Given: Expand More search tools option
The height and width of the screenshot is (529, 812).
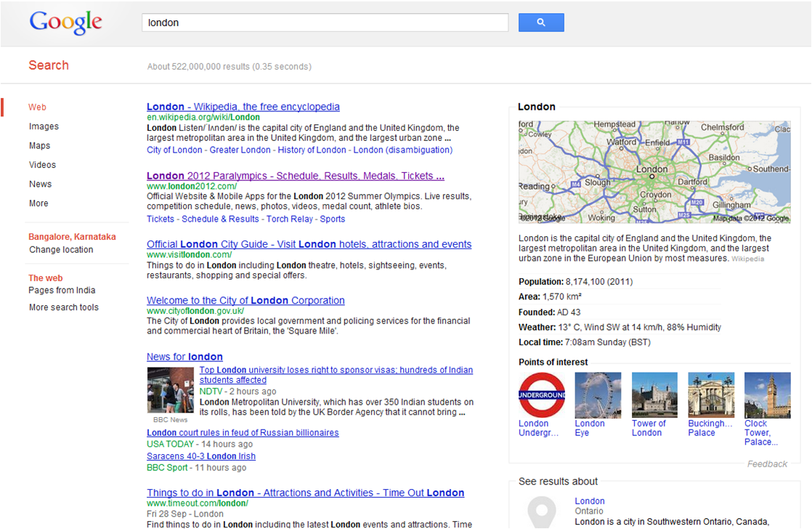Looking at the screenshot, I should click(x=64, y=307).
